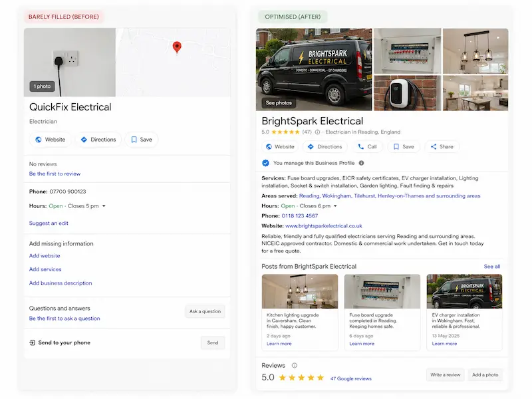Click 'Add business description' link
532x399 pixels.
[61, 283]
